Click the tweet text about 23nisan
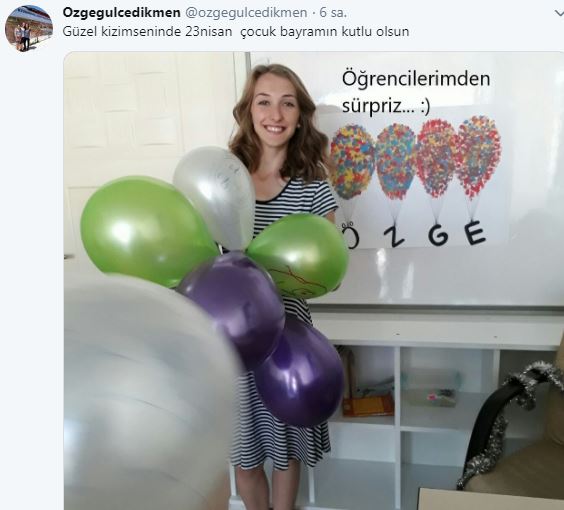The height and width of the screenshot is (510, 564). click(236, 32)
